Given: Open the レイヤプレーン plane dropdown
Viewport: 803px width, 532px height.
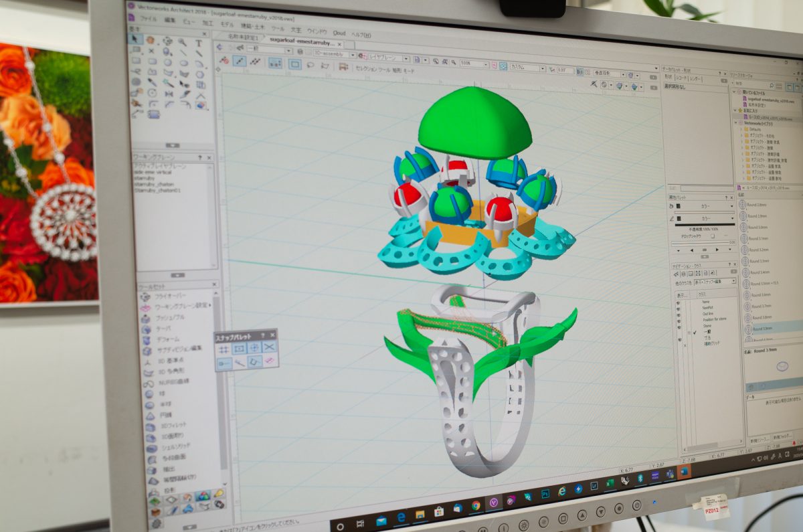Looking at the screenshot, I should (389, 58).
